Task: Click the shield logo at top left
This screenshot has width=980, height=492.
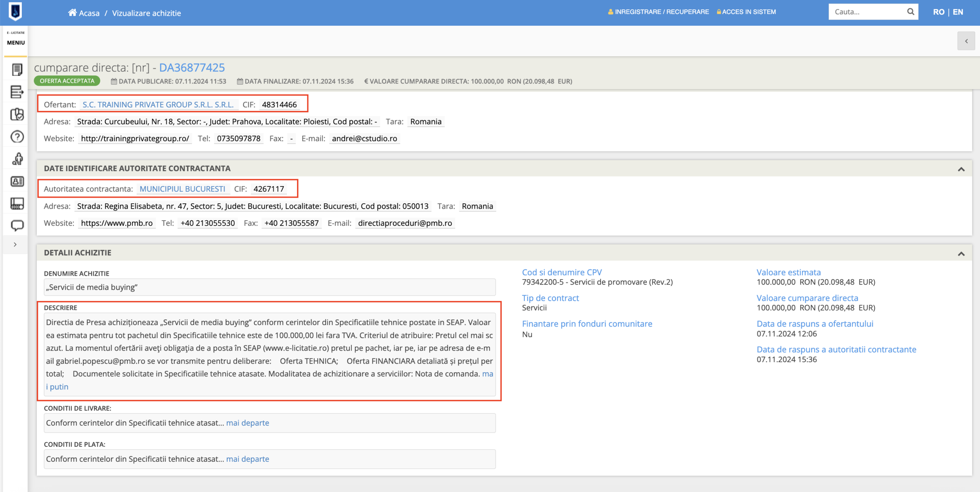Action: click(x=15, y=11)
